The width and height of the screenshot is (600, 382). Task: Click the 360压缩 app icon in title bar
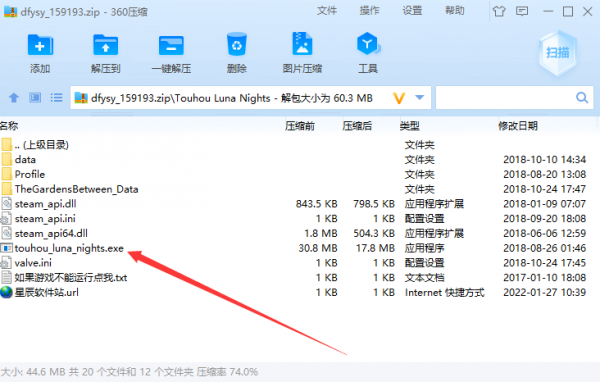click(x=10, y=11)
